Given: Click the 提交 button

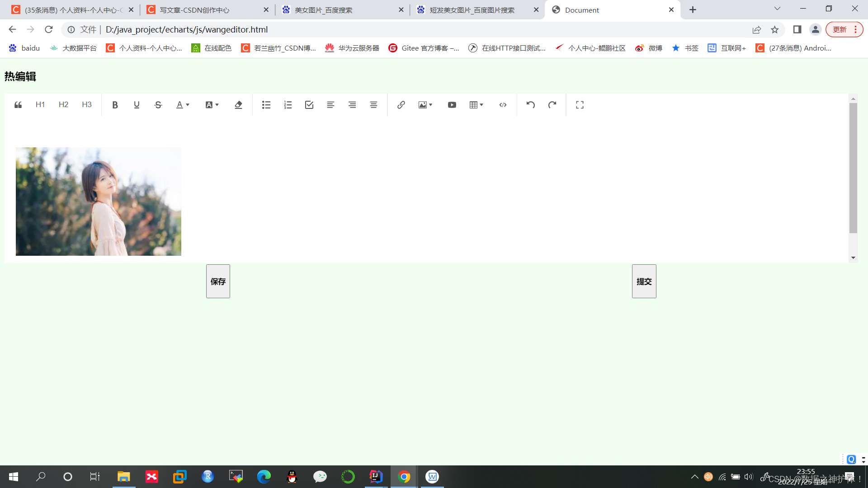Looking at the screenshot, I should (x=644, y=281).
